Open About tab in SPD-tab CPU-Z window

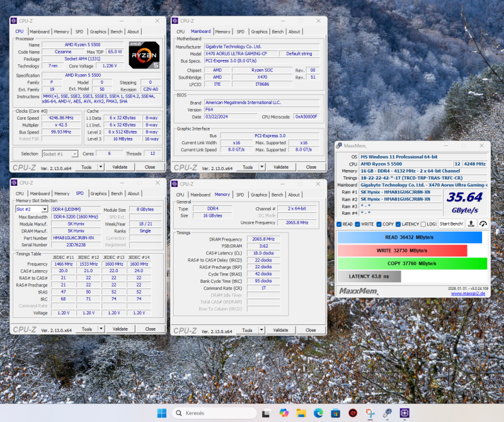134,193
